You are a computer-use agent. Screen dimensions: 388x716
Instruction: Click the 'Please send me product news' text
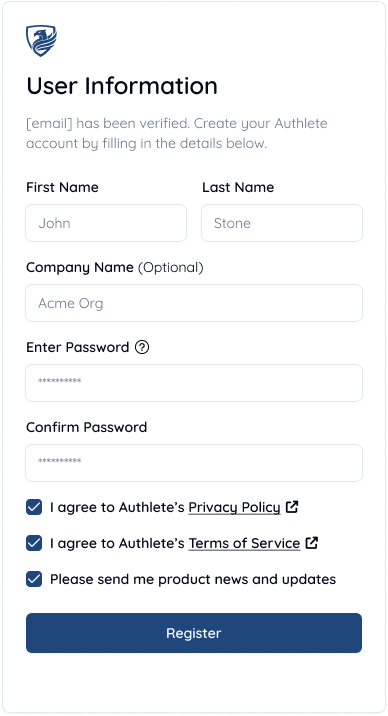pyautogui.click(x=193, y=579)
